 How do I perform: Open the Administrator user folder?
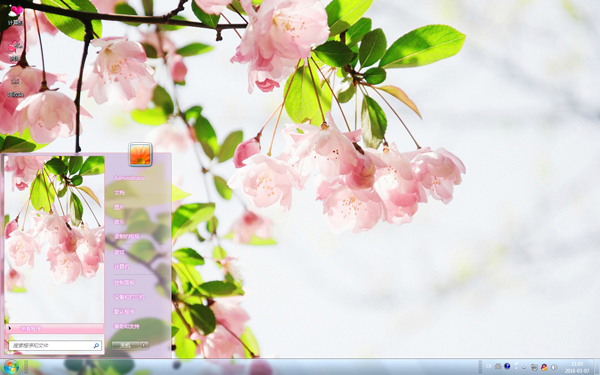tap(129, 178)
